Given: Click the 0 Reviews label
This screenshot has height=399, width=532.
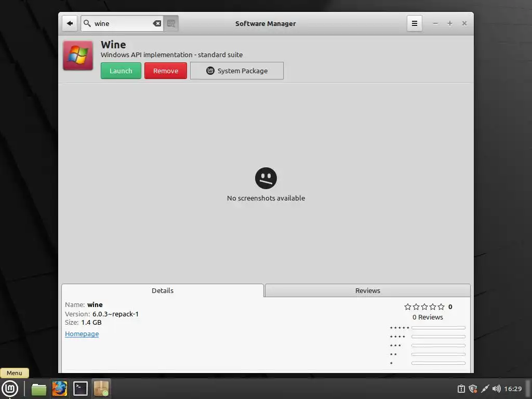Looking at the screenshot, I should [428, 317].
